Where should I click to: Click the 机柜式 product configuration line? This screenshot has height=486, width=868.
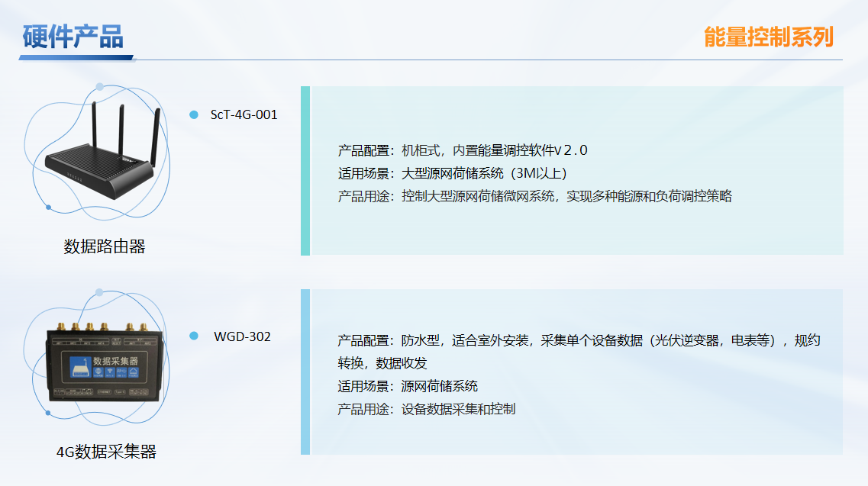(x=463, y=150)
